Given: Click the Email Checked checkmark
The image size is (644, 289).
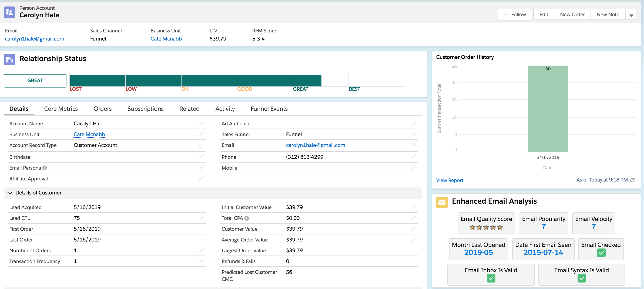Looking at the screenshot, I should 601,253.
